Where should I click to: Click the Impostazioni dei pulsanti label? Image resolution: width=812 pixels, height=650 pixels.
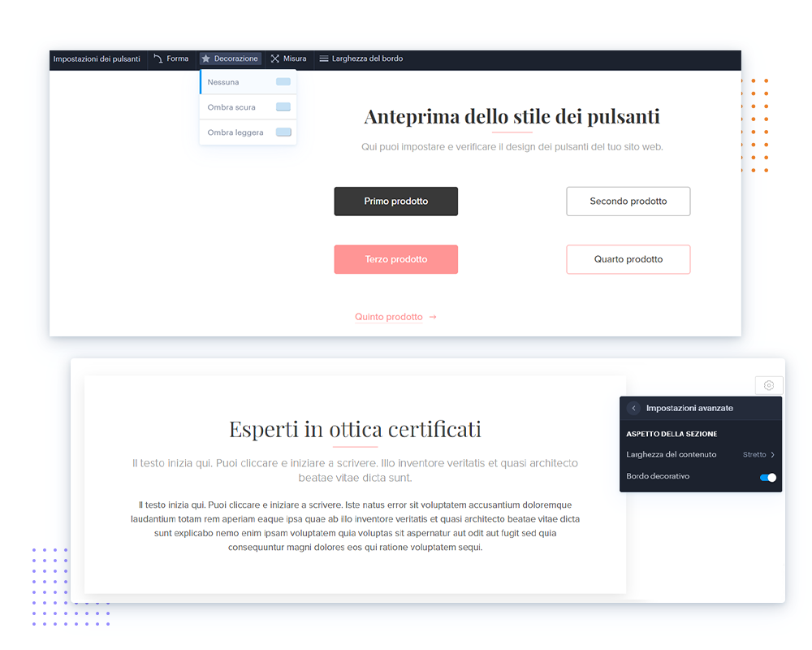97,58
